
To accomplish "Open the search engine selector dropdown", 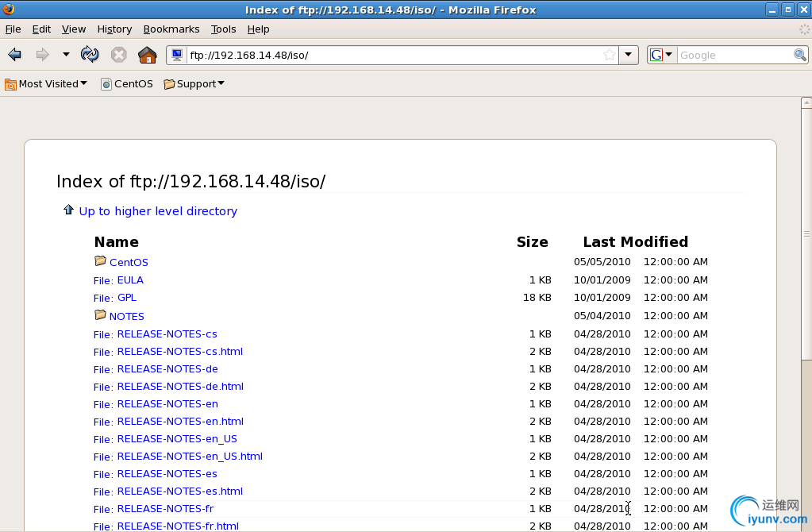I will tap(661, 55).
